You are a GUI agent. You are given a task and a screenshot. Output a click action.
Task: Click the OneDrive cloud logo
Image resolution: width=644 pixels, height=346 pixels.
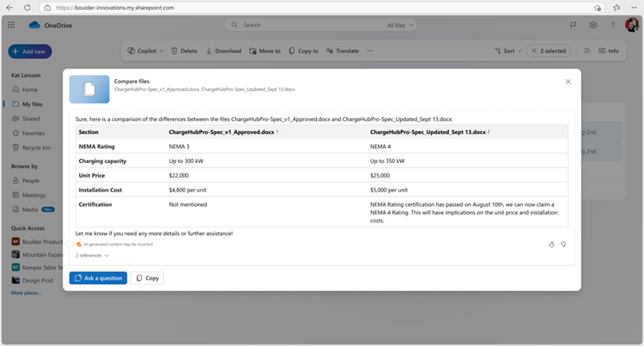click(34, 25)
